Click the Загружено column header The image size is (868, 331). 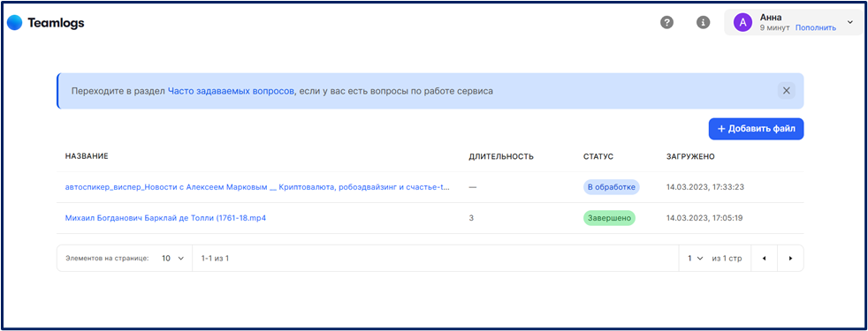click(690, 156)
